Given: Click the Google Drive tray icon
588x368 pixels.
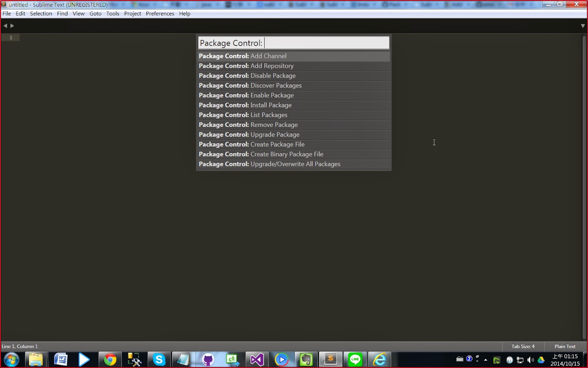Looking at the screenshot, I should (x=541, y=360).
